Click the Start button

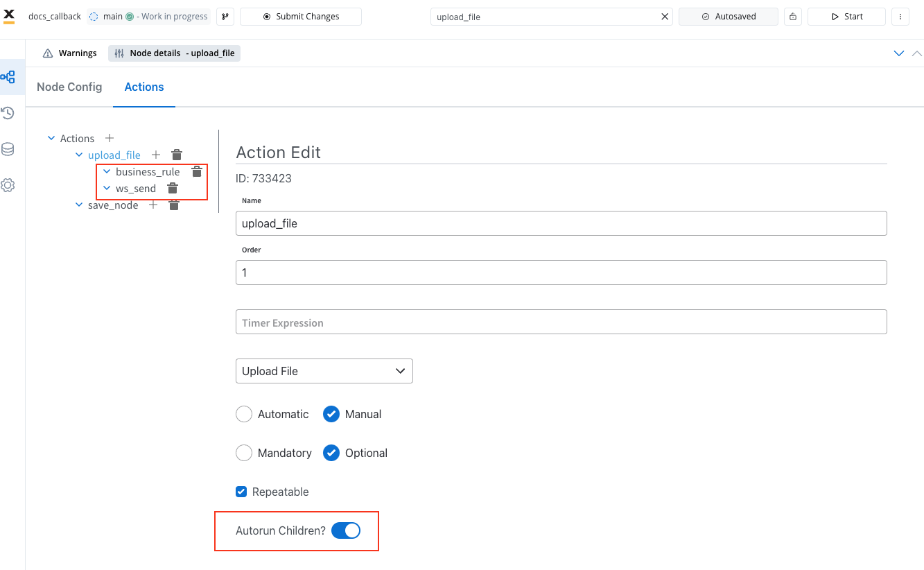(846, 17)
